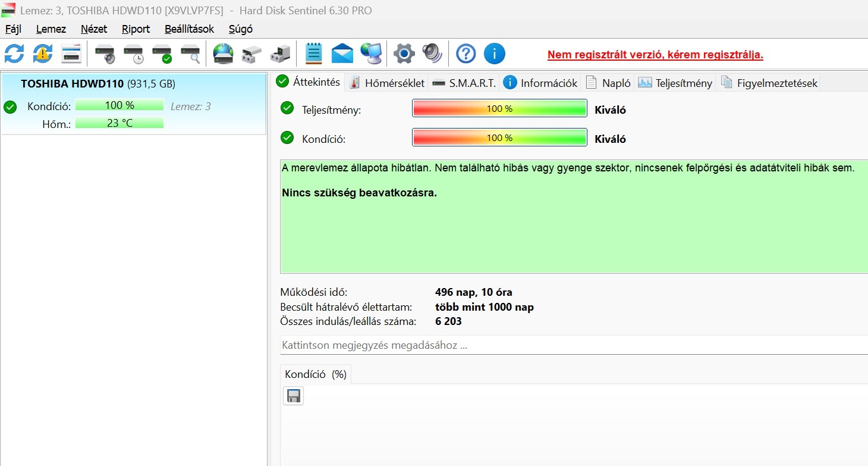This screenshot has height=466, width=868.
Task: Switch to the S.M.A.R.T. tab
Action: 464,83
